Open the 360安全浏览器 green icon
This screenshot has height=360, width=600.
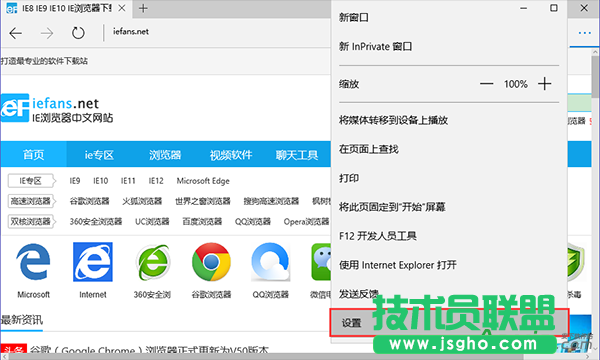[x=152, y=262]
